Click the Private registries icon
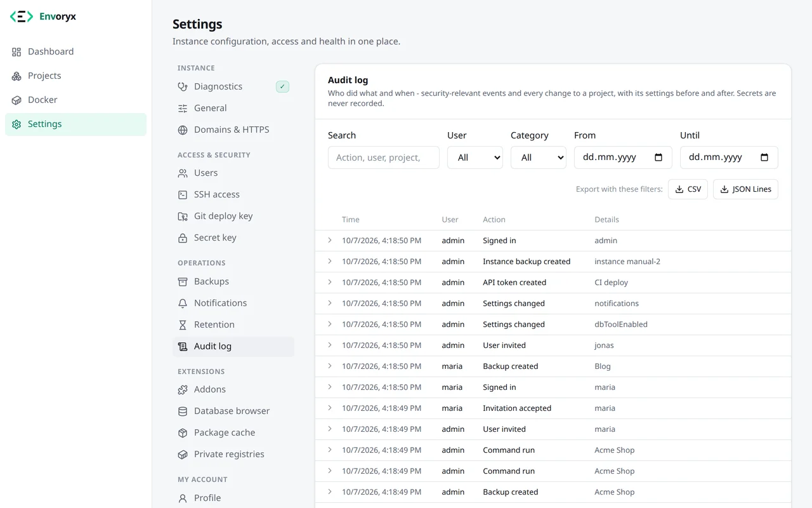 [x=183, y=454]
